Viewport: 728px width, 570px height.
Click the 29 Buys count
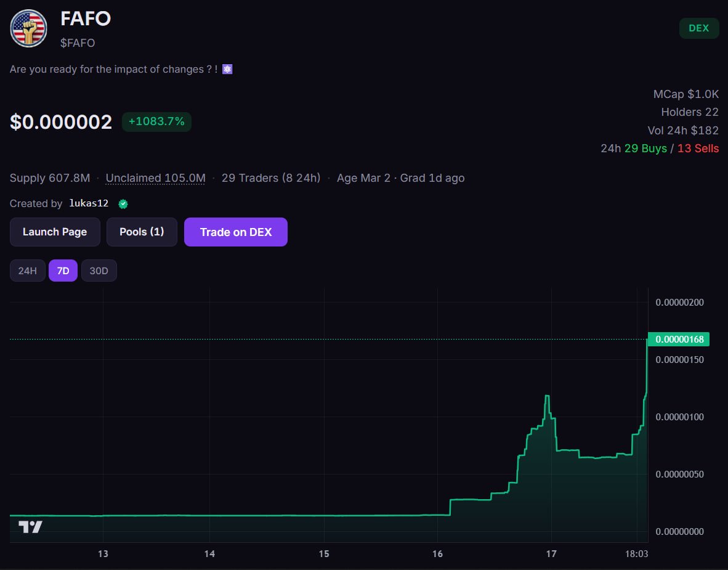[x=645, y=149]
